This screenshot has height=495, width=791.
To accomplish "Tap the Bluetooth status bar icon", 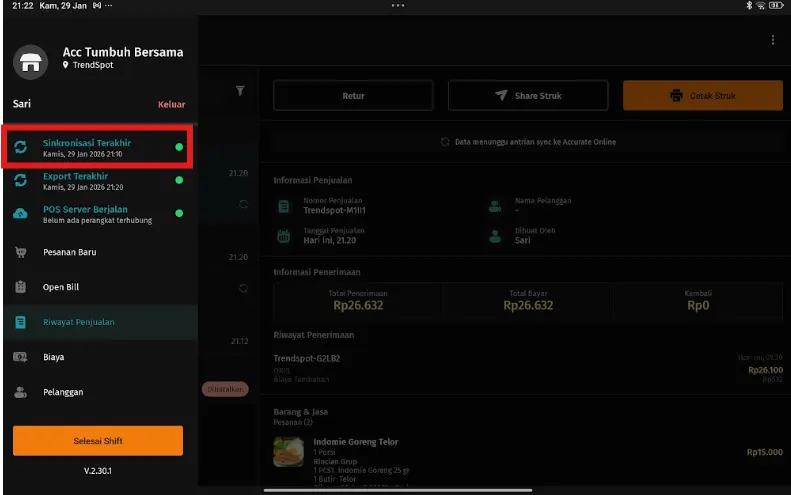I will pyautogui.click(x=749, y=5).
